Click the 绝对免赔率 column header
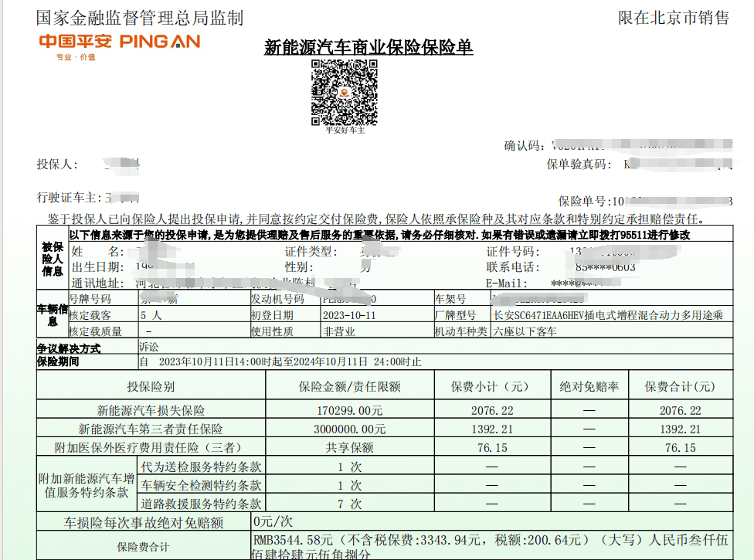The width and height of the screenshot is (754, 560). pos(589,387)
